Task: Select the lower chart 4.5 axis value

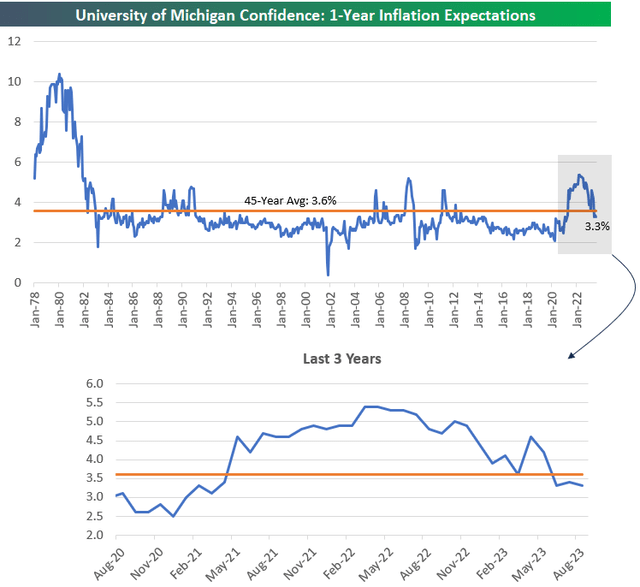Action: 95,440
